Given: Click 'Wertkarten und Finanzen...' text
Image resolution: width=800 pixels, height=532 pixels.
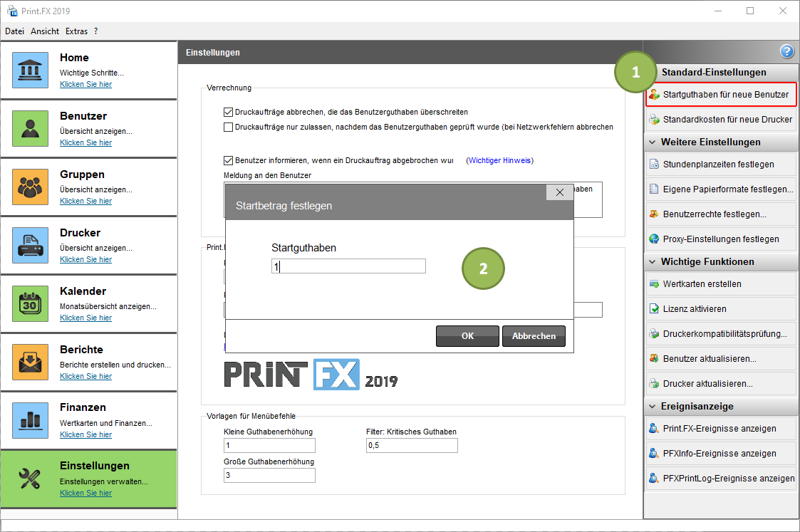Looking at the screenshot, I should click(106, 423).
